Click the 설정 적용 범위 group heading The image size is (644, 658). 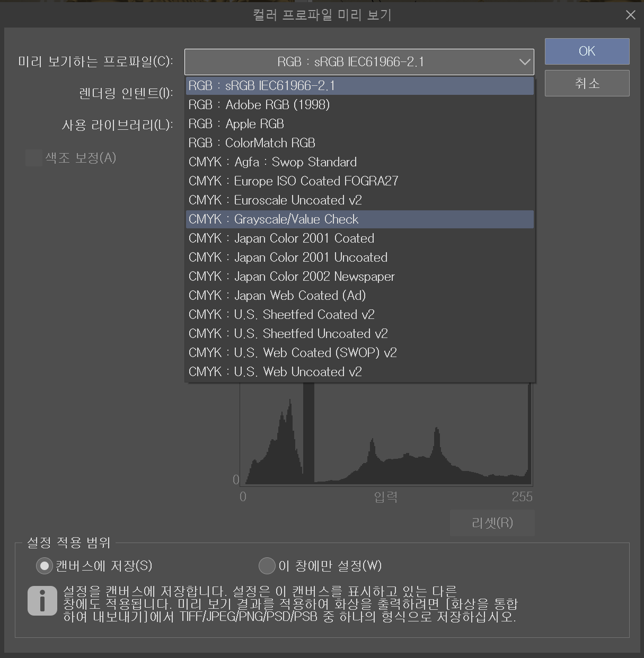pyautogui.click(x=68, y=543)
